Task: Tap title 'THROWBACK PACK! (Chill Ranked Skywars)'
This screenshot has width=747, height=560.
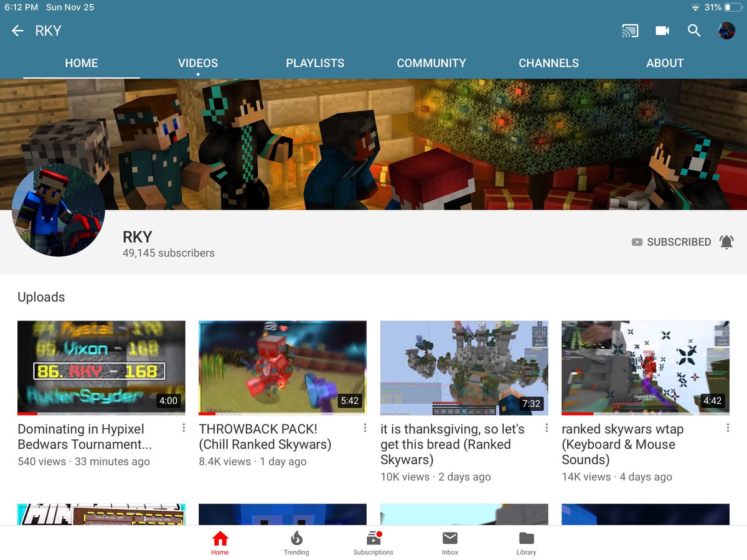Action: point(265,437)
